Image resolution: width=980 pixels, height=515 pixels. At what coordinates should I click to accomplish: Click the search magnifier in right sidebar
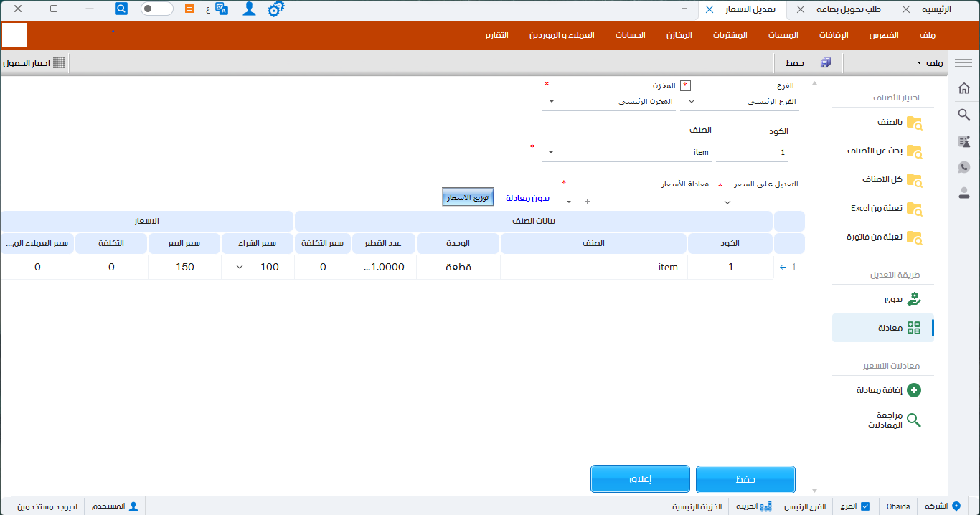[964, 115]
